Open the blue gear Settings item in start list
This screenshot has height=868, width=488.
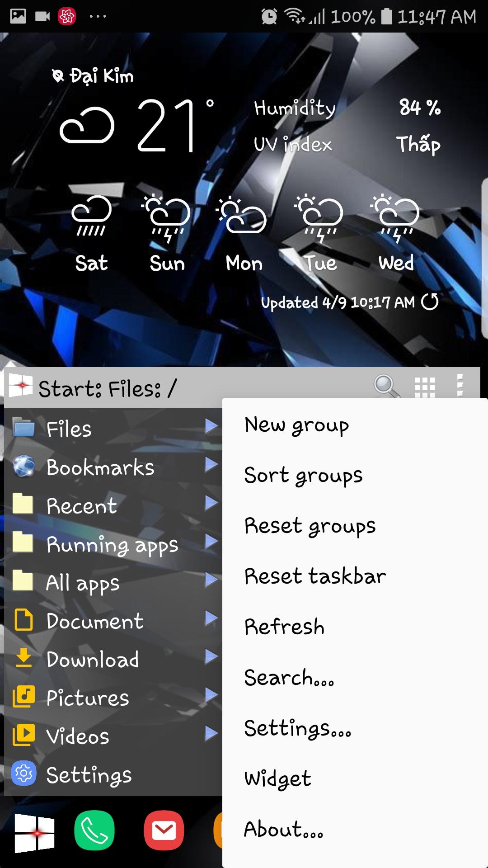[89, 775]
